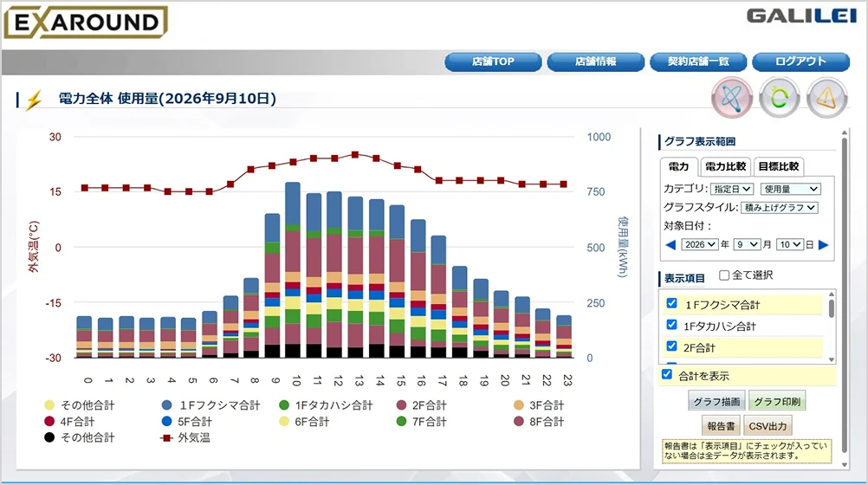The height and width of the screenshot is (485, 868).
Task: Go to next date with right arrow
Action: click(823, 245)
